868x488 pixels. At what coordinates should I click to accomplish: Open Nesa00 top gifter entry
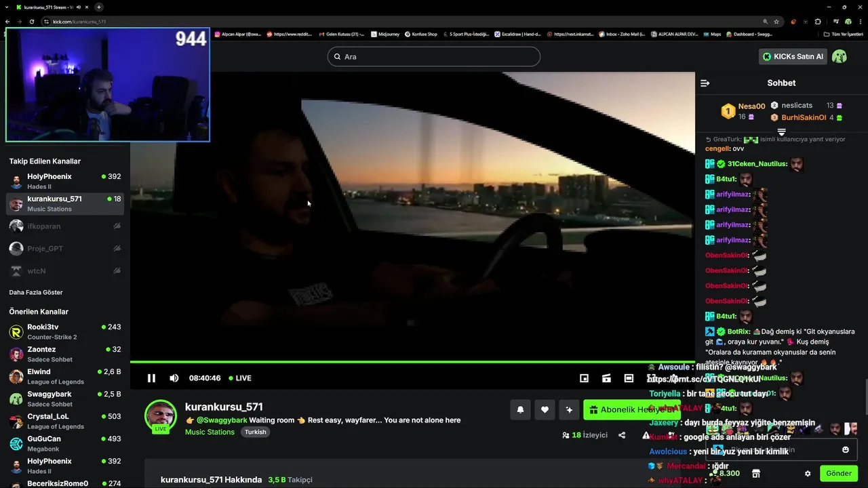click(743, 111)
